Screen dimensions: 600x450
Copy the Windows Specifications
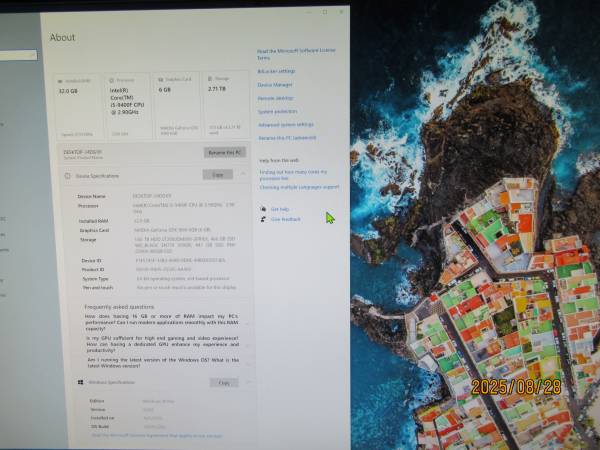[224, 382]
